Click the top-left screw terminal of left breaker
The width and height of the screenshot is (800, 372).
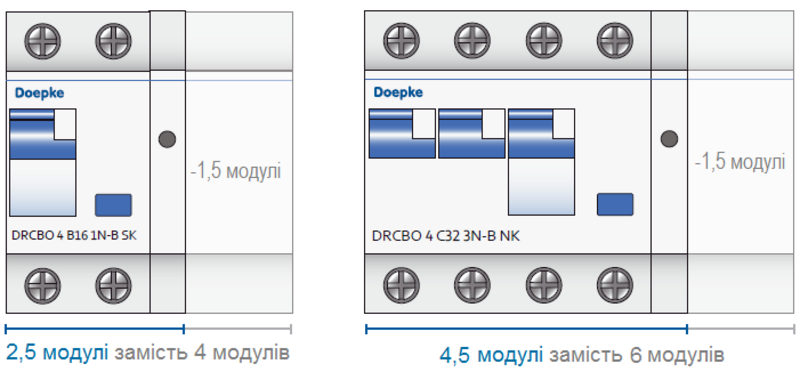pyautogui.click(x=42, y=41)
